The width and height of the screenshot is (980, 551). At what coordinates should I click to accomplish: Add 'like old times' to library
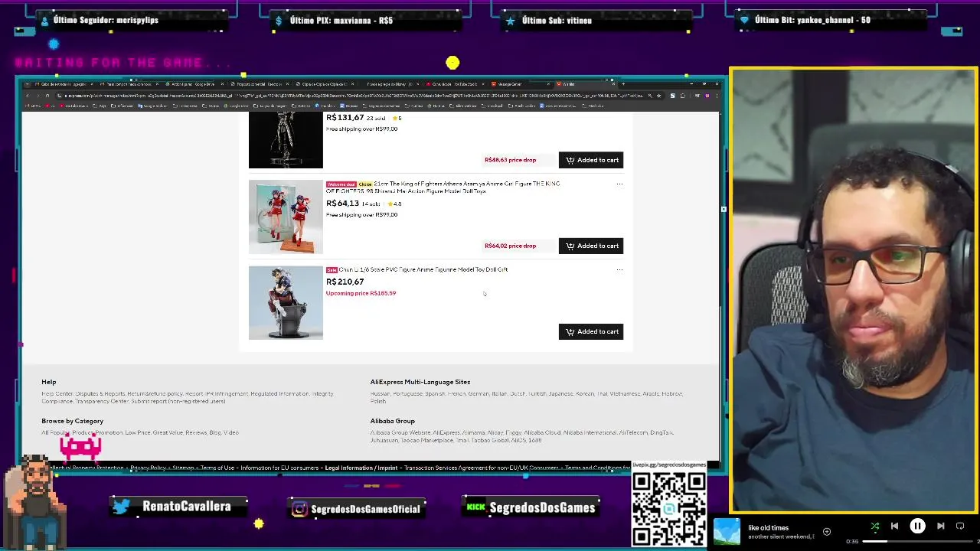pyautogui.click(x=827, y=531)
